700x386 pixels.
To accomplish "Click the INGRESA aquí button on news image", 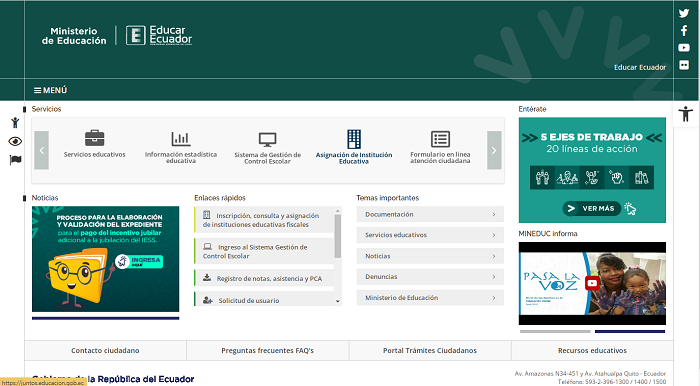I will (x=138, y=261).
